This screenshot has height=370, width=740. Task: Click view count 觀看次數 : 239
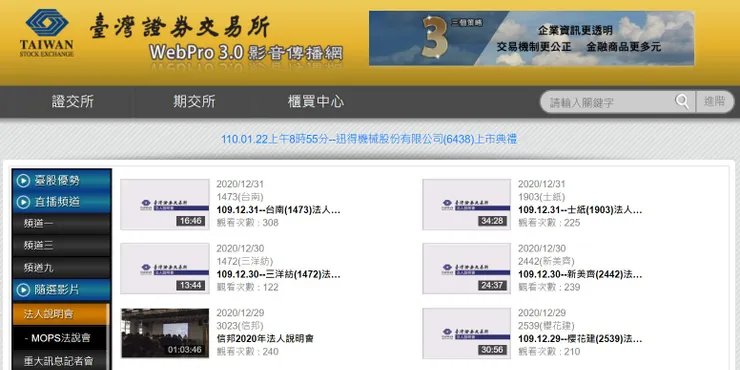coord(549,287)
